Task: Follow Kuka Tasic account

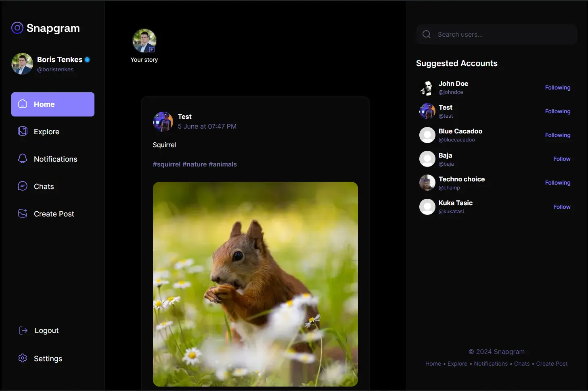Action: coord(561,207)
